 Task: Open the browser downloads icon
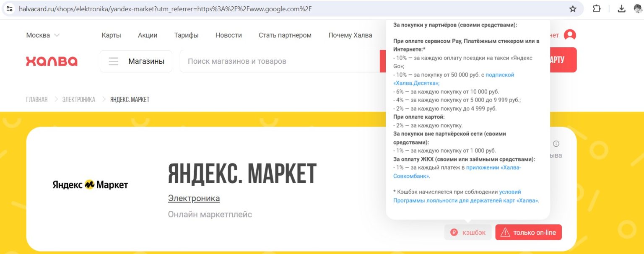coord(622,9)
